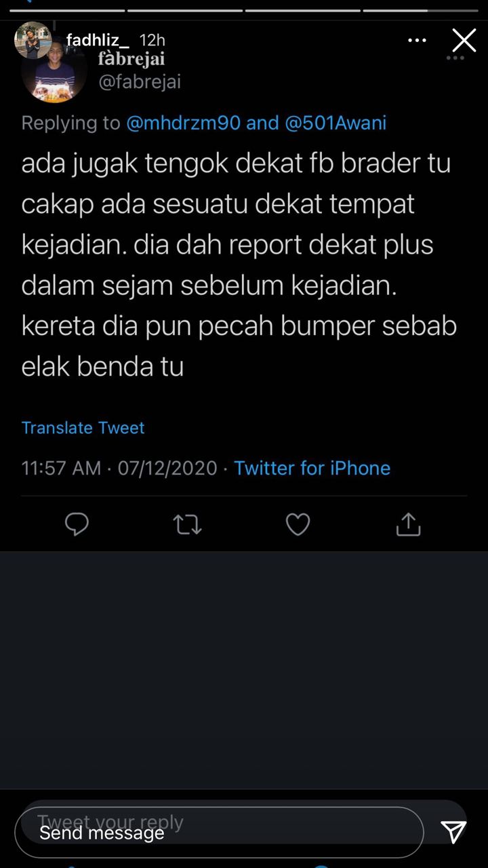Tap the @fabrejai handle
Image resolution: width=488 pixels, height=868 pixels.
click(140, 83)
